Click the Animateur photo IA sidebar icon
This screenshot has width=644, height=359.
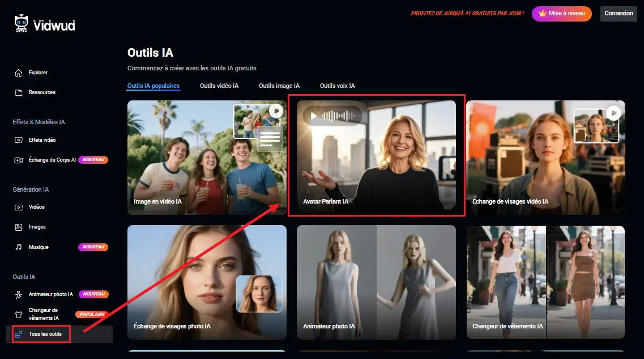point(18,294)
